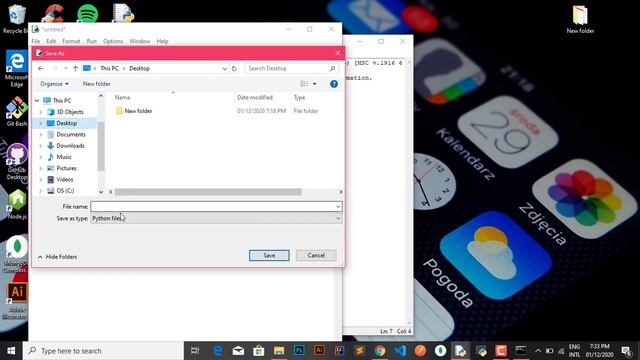Image resolution: width=640 pixels, height=360 pixels.
Task: Open Node.js desktop shortcut
Action: coord(17,204)
